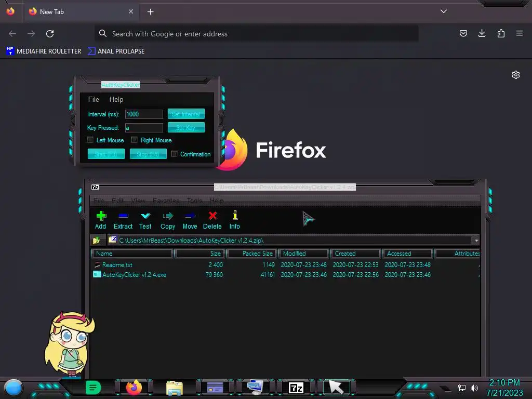This screenshot has width=532, height=399.
Task: Click the Start orb on taskbar
Action: coord(14,388)
